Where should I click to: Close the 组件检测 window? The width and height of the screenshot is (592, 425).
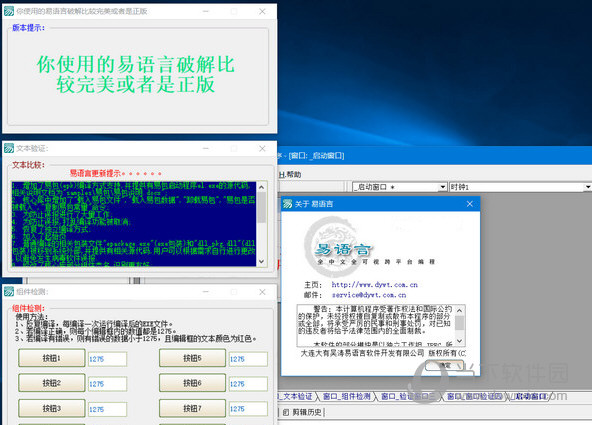click(262, 292)
